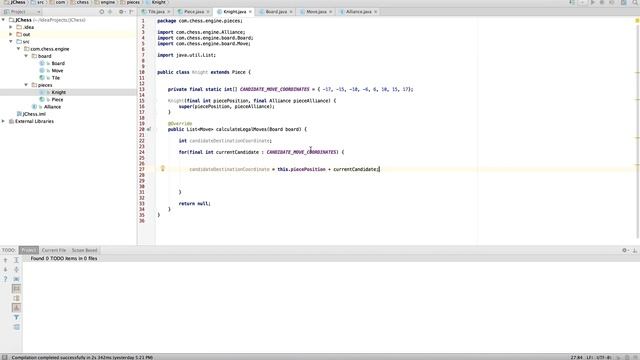Select Move class in project tree
This screenshot has width=640, height=360.
coord(57,71)
